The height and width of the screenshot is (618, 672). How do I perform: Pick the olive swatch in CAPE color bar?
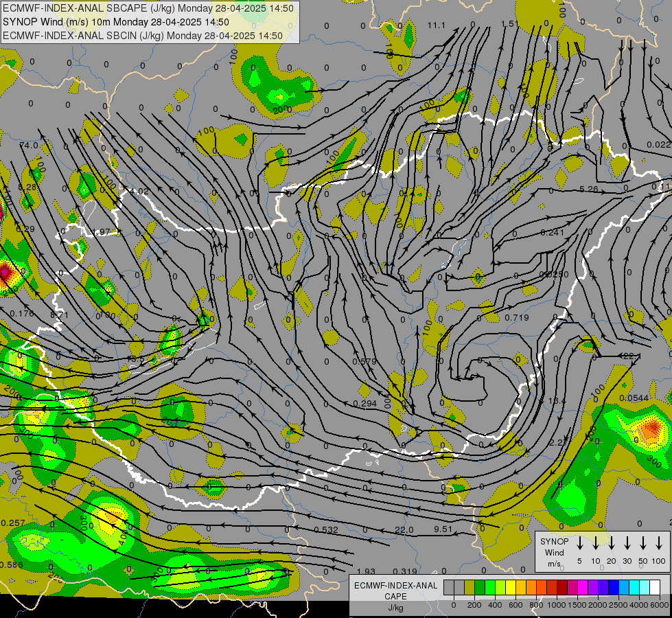pos(470,587)
